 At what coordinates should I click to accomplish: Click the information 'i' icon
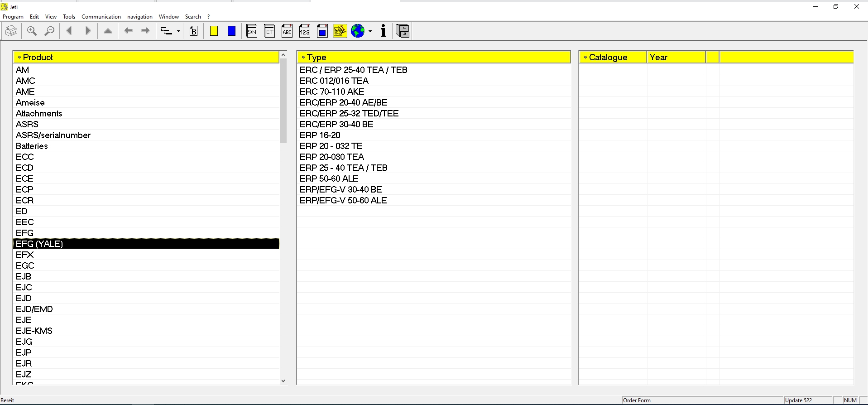(384, 31)
